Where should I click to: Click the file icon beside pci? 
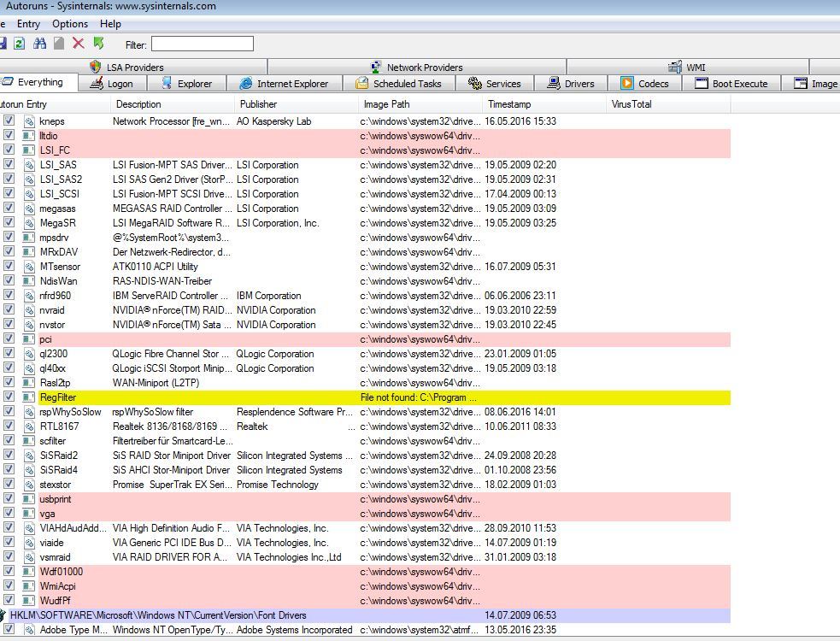point(29,339)
